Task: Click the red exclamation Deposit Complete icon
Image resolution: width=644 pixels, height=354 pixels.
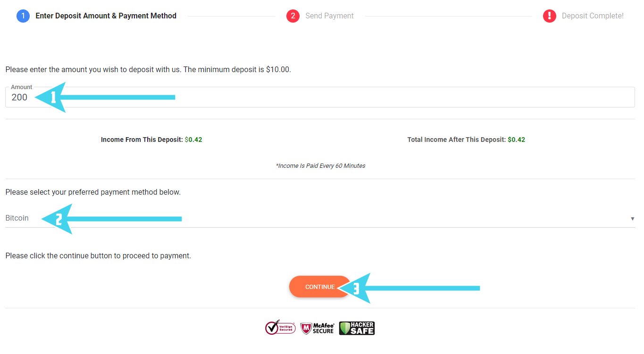Action: 550,16
